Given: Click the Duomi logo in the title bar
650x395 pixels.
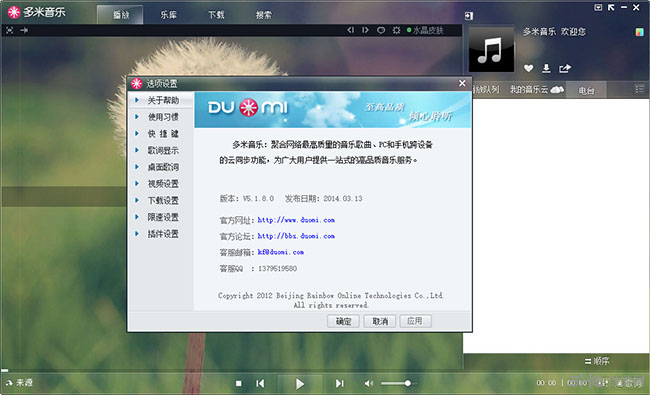Looking at the screenshot, I should tap(14, 12).
